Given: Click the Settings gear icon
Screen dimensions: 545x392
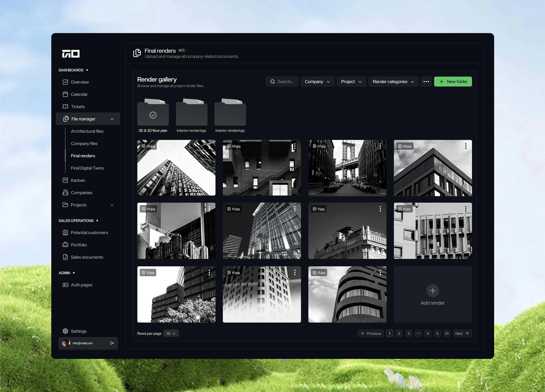Looking at the screenshot, I should [x=65, y=331].
